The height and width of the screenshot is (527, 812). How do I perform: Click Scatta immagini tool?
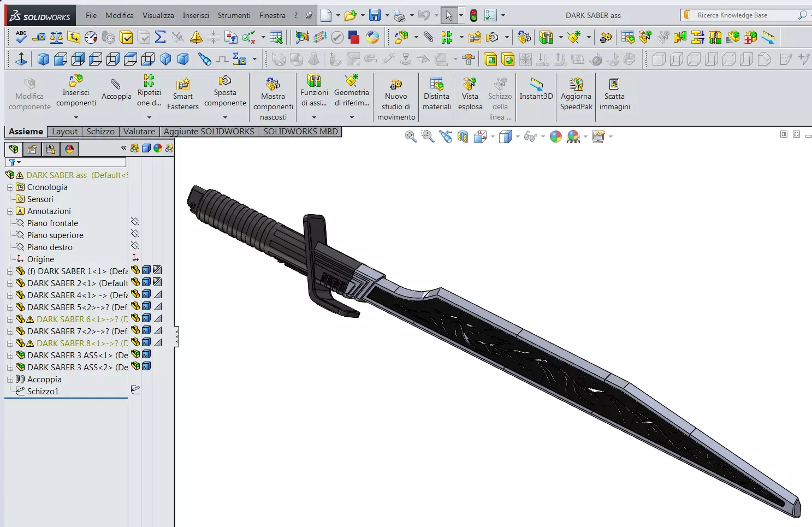[614, 94]
